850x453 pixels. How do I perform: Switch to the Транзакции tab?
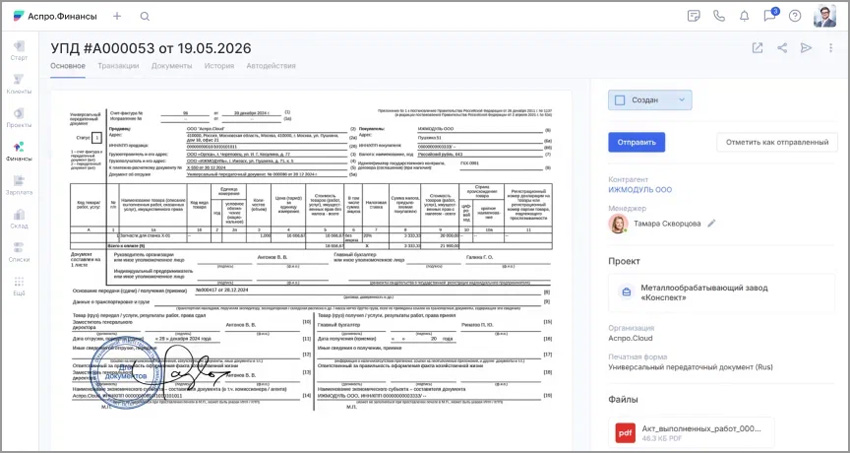[118, 66]
